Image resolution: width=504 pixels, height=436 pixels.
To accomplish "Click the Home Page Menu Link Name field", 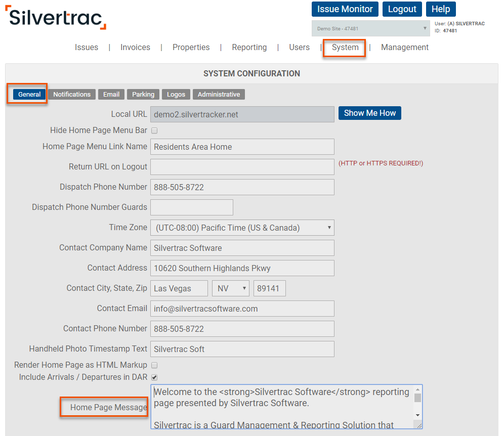I will pos(242,147).
